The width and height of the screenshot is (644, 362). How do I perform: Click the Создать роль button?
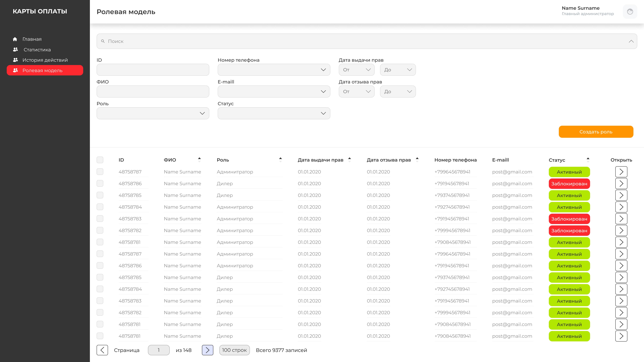[x=596, y=132]
